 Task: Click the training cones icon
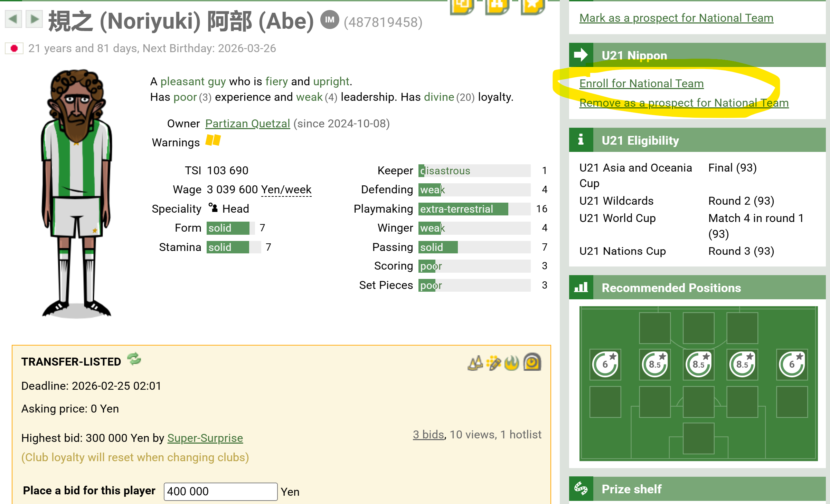click(x=475, y=363)
